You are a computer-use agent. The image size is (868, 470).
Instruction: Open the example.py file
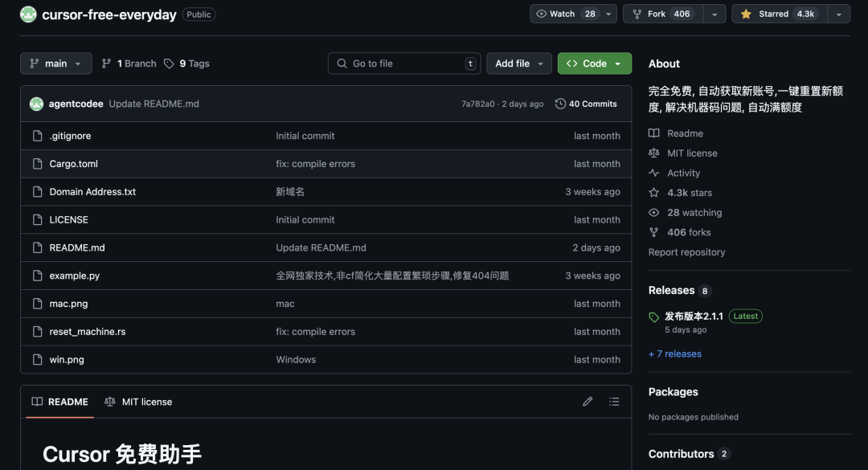click(75, 276)
